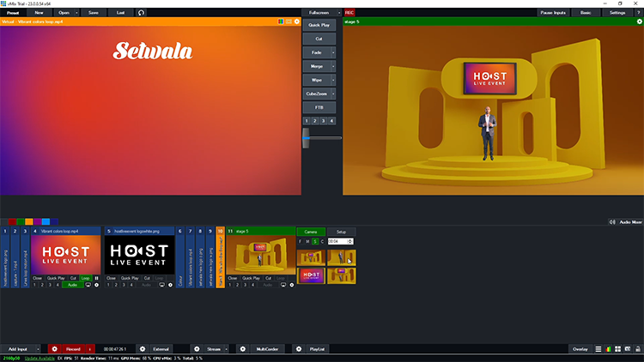The height and width of the screenshot is (362, 644).
Task: Open settings gear next to Record button
Action: click(x=54, y=349)
